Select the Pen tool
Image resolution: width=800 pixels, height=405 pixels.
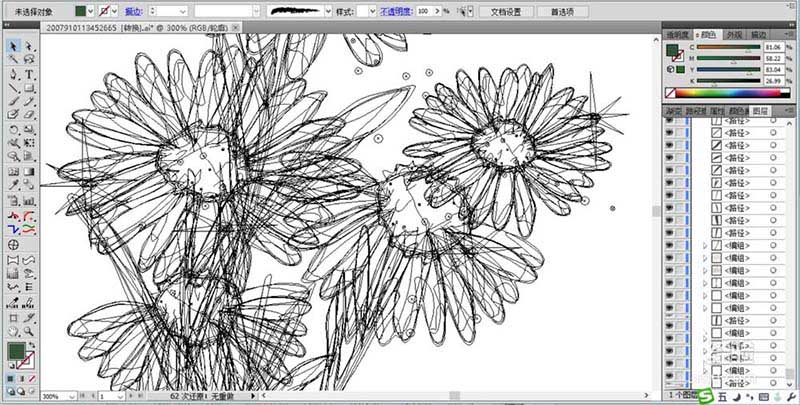point(14,74)
